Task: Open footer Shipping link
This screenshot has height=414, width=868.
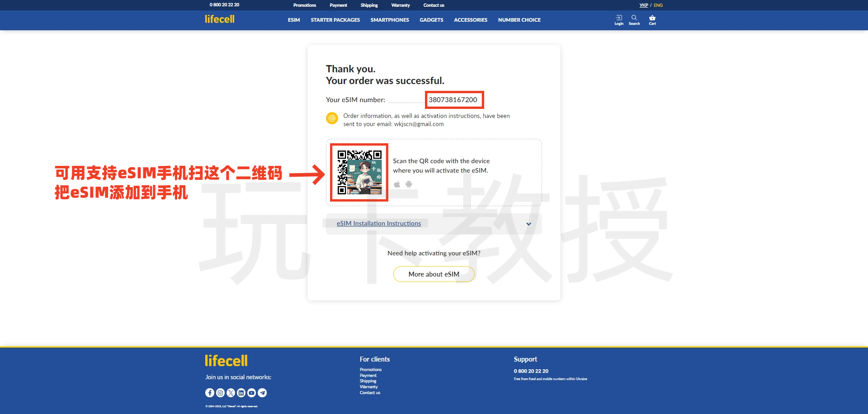Action: pos(368,381)
